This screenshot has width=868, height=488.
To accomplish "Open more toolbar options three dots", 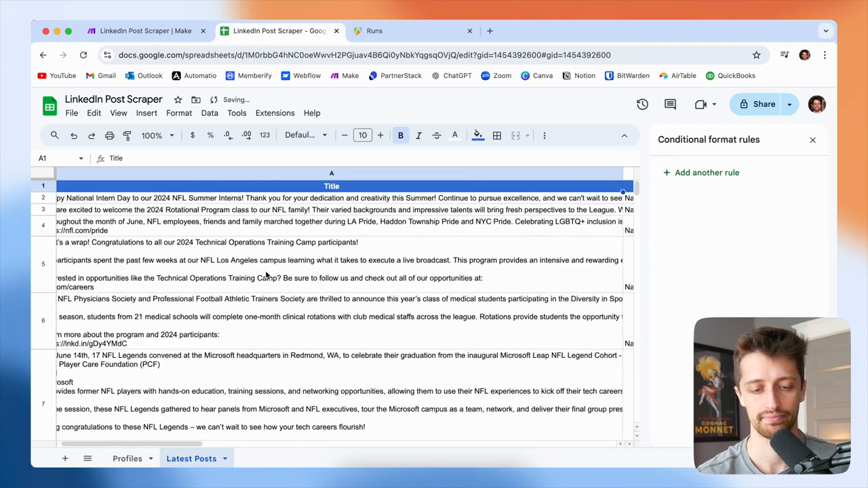I will (545, 136).
